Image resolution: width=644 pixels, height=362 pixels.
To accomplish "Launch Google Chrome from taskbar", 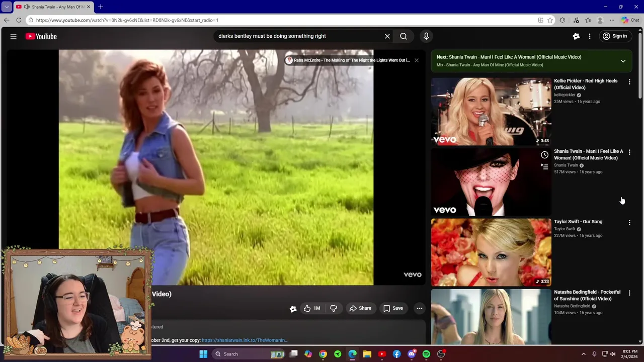I will (x=323, y=354).
